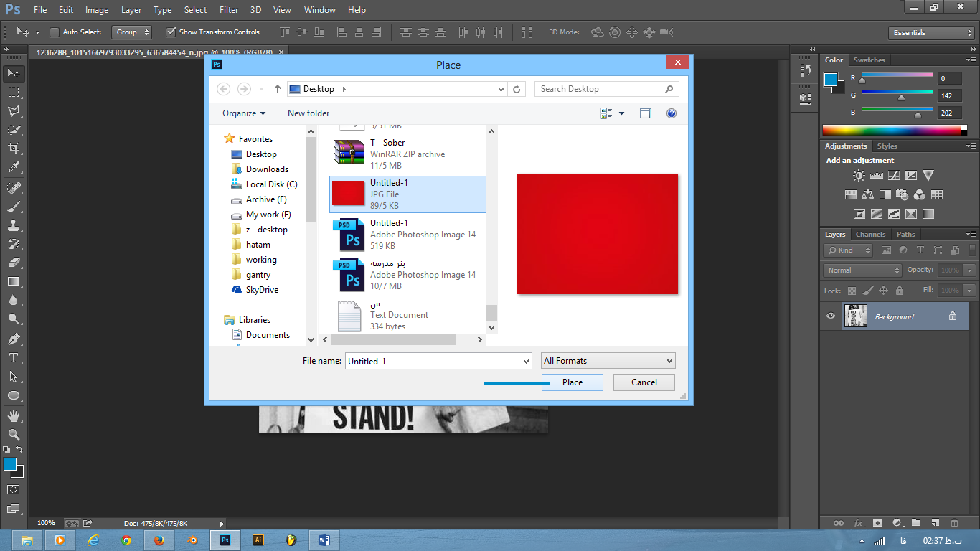Image resolution: width=980 pixels, height=551 pixels.
Task: Add a Photo Filter adjustment
Action: click(902, 194)
